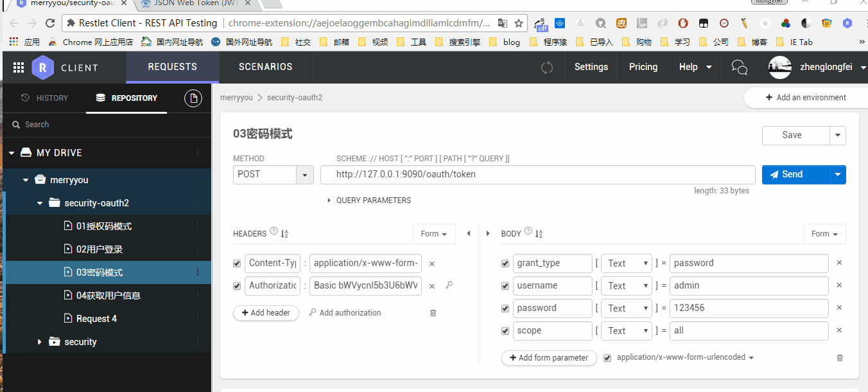The width and height of the screenshot is (868, 392).
Task: Click the create new request document icon
Action: (194, 97)
